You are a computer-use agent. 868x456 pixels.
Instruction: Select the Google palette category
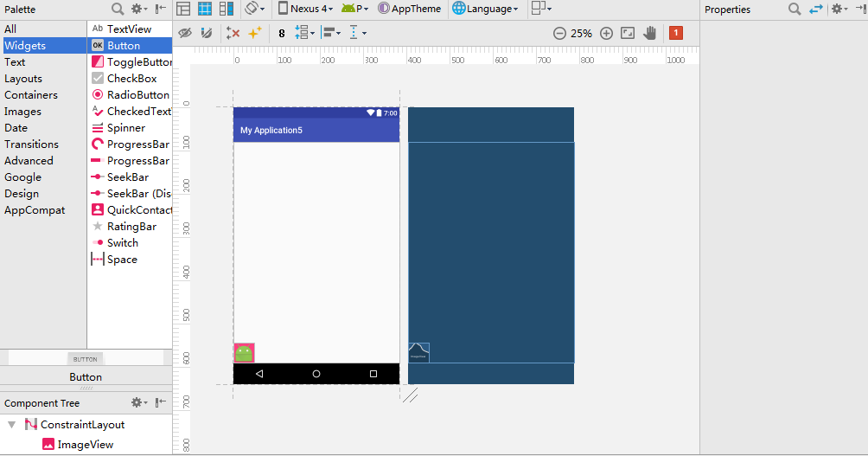click(x=43, y=177)
